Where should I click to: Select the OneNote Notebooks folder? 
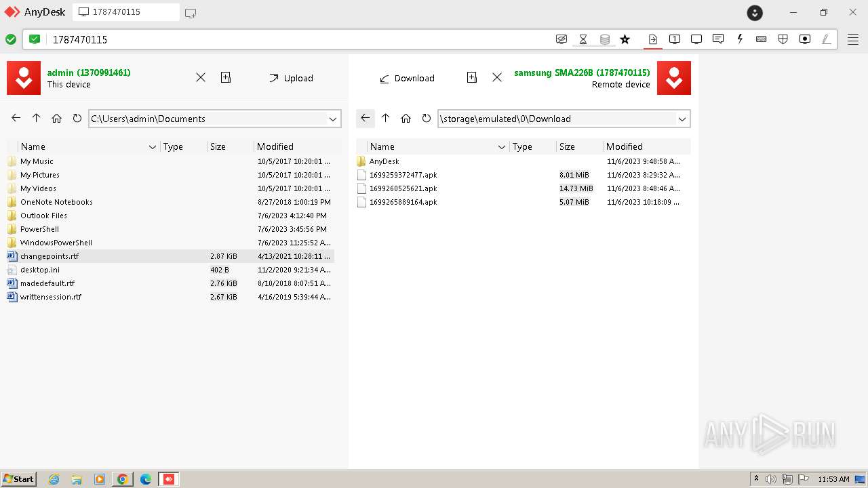170,202
